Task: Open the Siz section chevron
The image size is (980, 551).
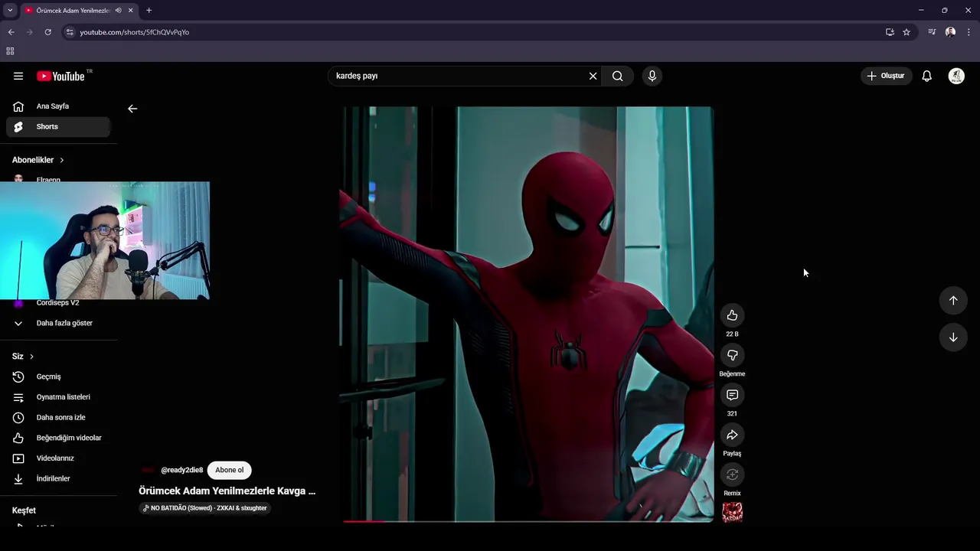Action: (x=31, y=357)
